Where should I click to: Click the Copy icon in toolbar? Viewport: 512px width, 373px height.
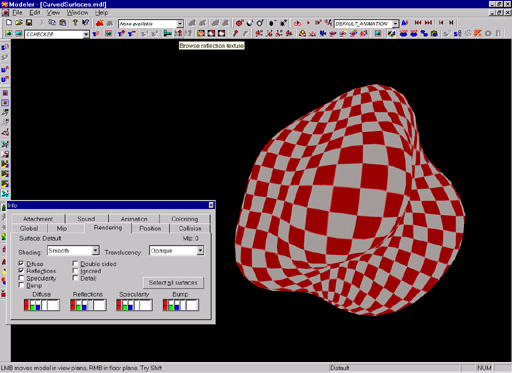pyautogui.click(x=52, y=23)
